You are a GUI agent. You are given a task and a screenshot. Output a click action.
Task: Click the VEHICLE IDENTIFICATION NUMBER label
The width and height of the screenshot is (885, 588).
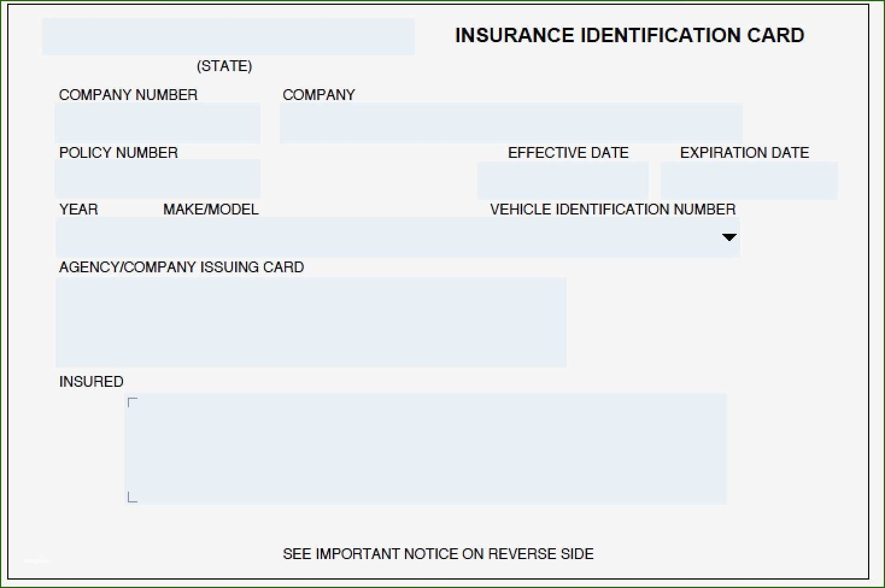(x=613, y=209)
